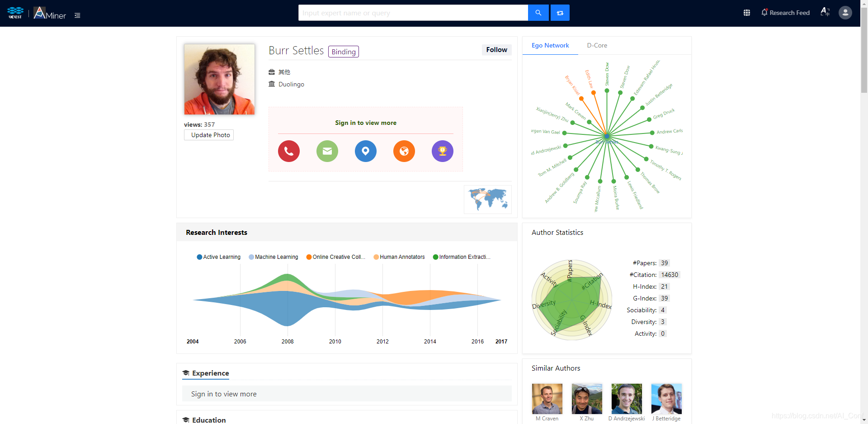Click Sign in to view more under Experience
This screenshot has height=424, width=868.
[x=224, y=394]
